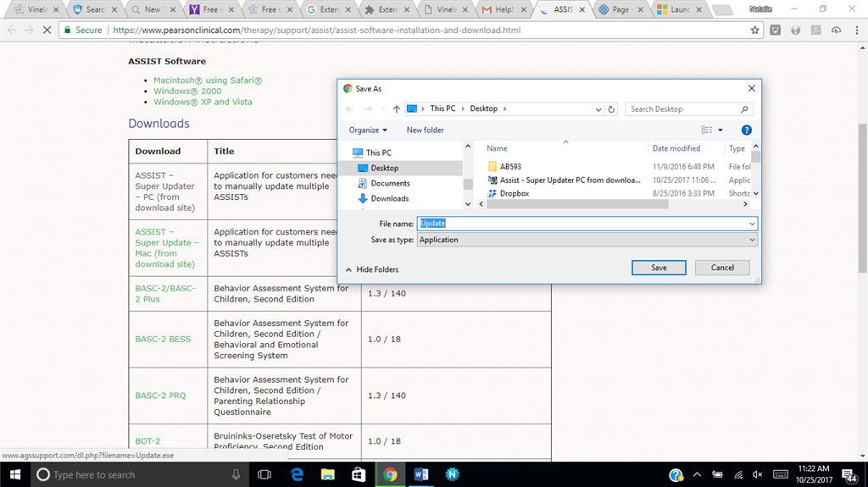Image resolution: width=868 pixels, height=487 pixels.
Task: Select Downloads in the navigation tree
Action: pyautogui.click(x=389, y=199)
